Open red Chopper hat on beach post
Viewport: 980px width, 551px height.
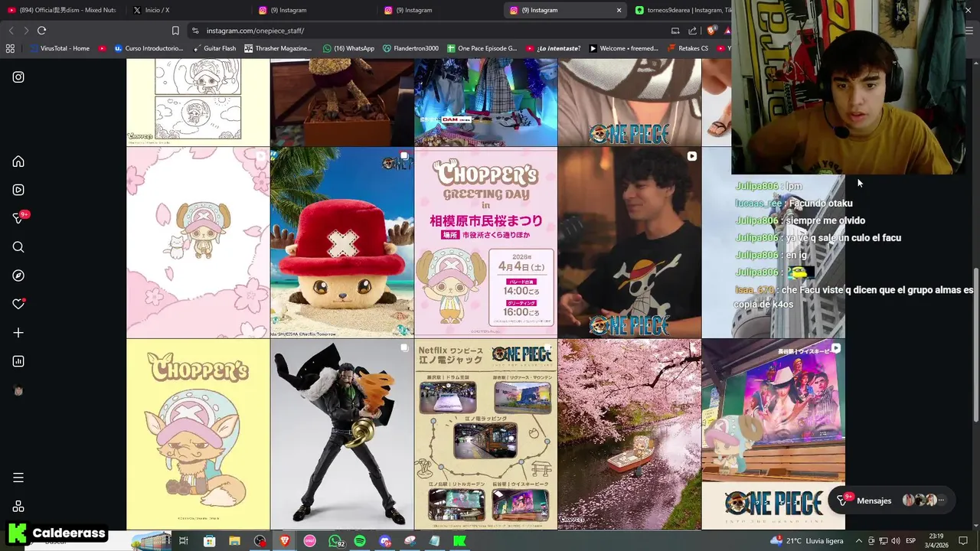341,243
